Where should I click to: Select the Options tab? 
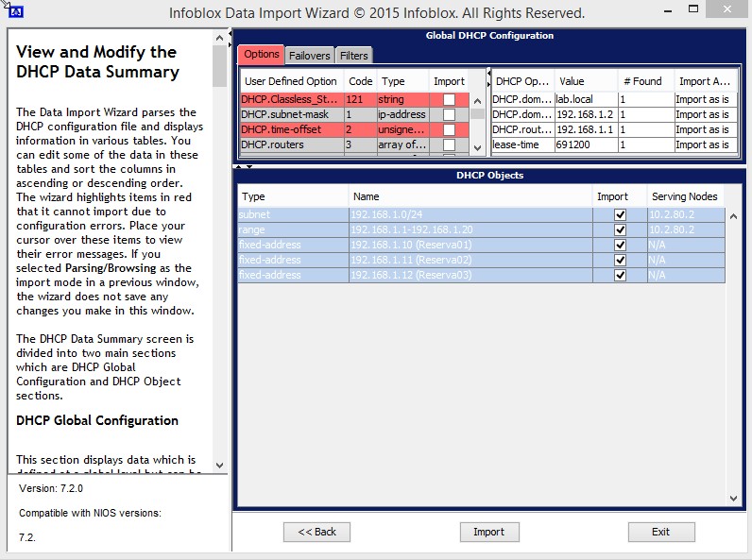point(262,55)
